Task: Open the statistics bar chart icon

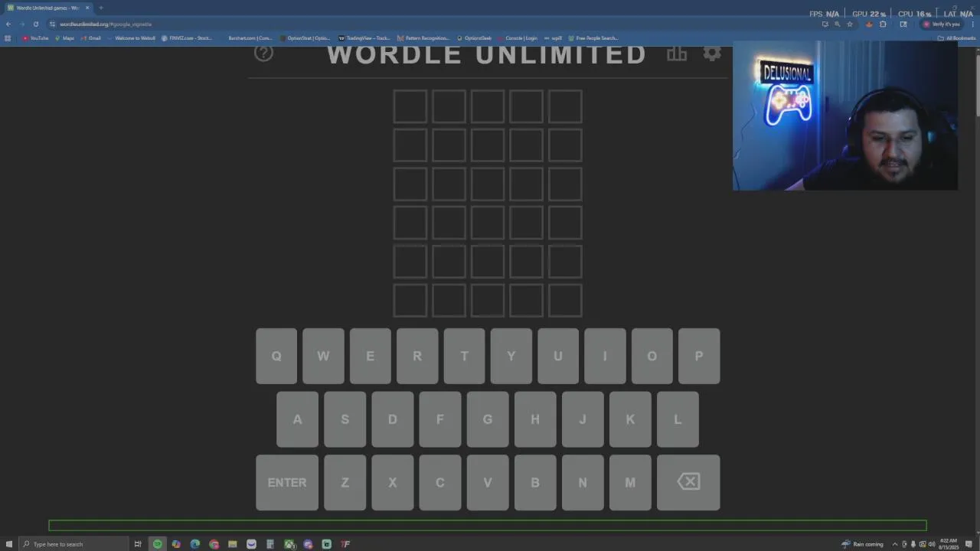Action: (676, 53)
